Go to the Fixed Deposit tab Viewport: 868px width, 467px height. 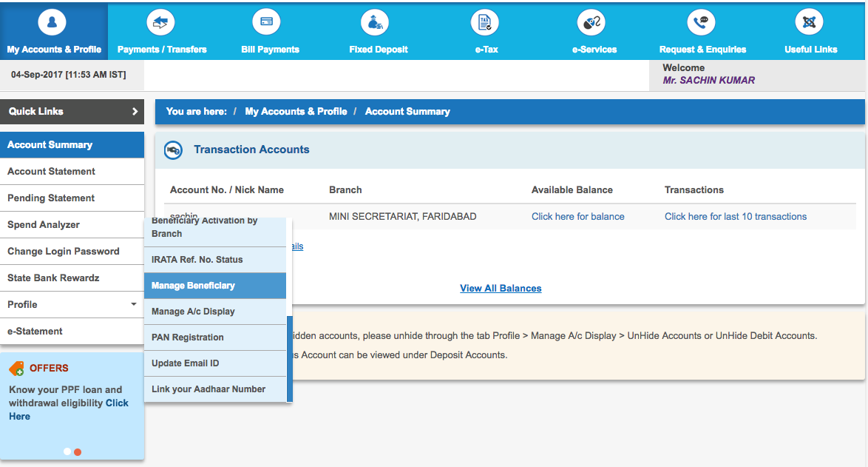click(x=379, y=31)
